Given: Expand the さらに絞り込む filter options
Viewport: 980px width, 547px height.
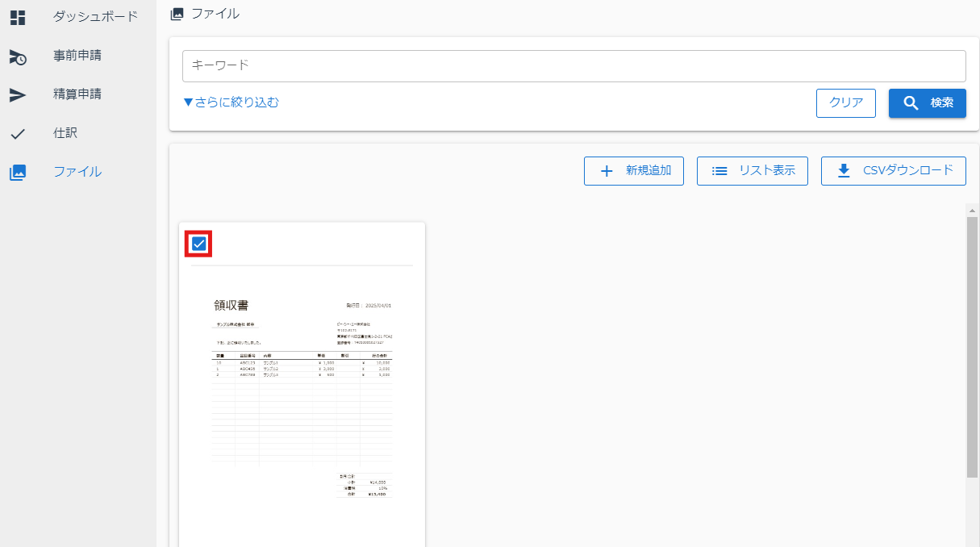Looking at the screenshot, I should (231, 102).
